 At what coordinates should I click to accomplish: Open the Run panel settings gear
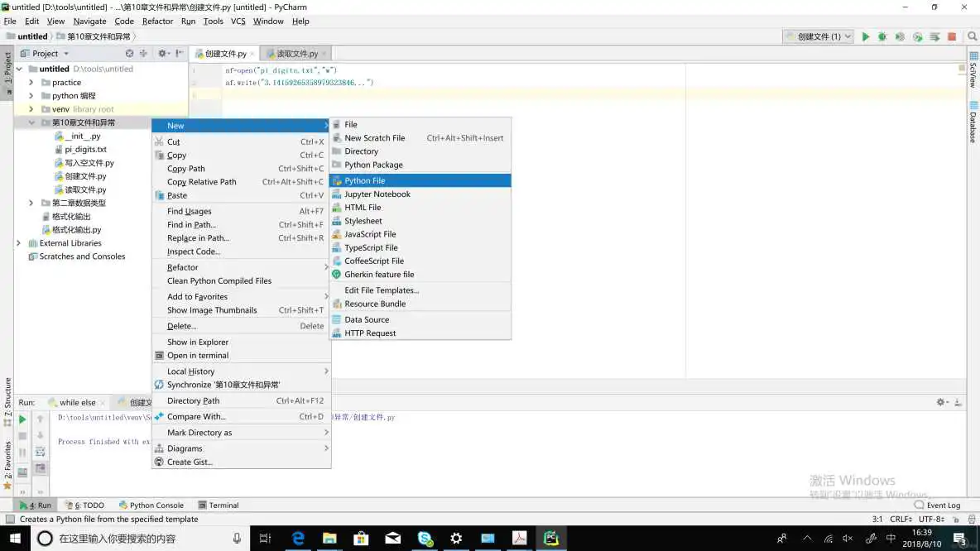click(941, 402)
